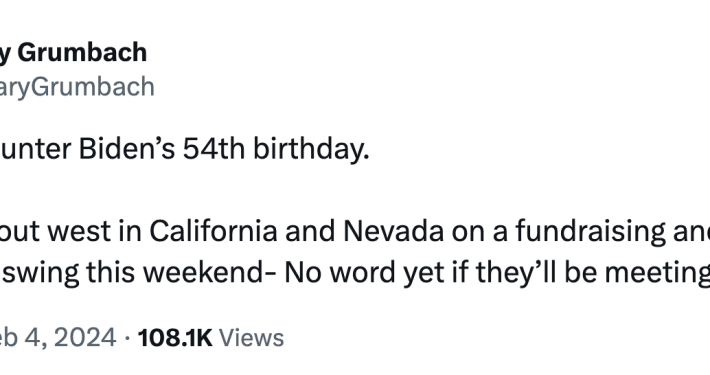Viewport: 710px width, 375px height.
Task: Open the Grumbach display name profile
Action: (73, 53)
